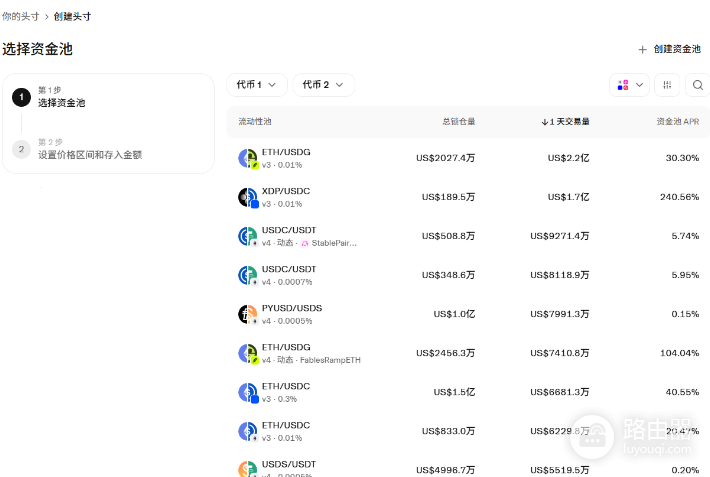This screenshot has height=477, width=710.
Task: Select the USDS/USDT pool name
Action: point(288,464)
